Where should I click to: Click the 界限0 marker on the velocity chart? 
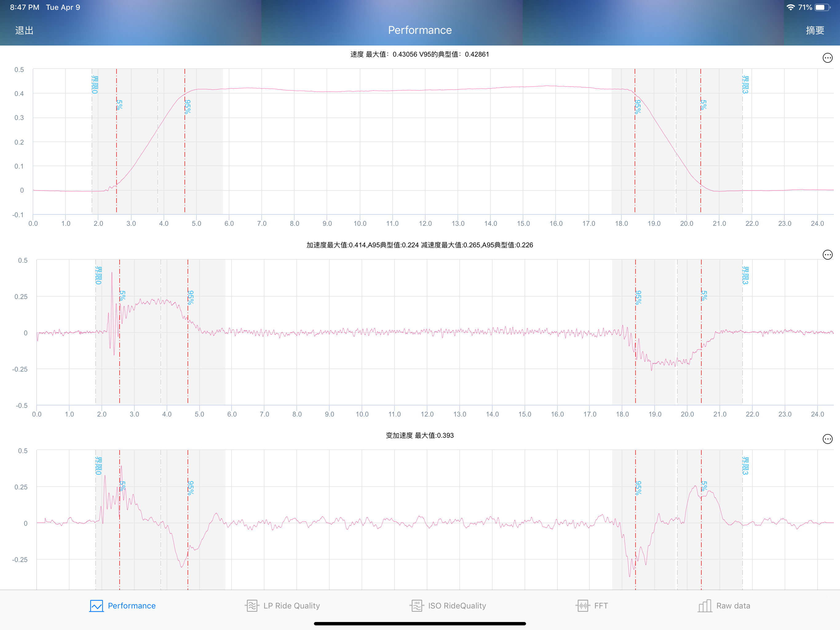(95, 84)
